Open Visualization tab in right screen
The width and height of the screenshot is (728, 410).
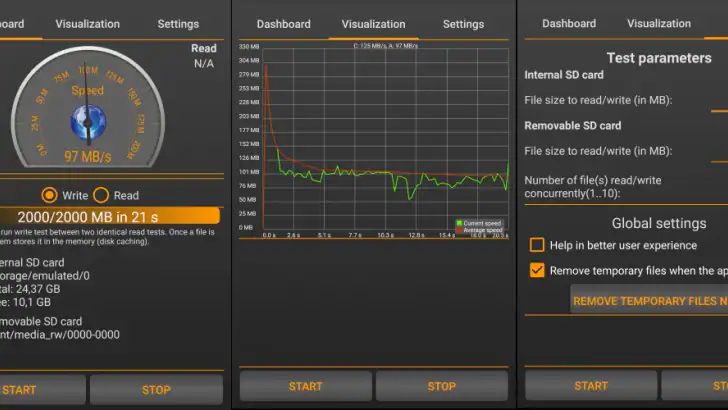pyautogui.click(x=659, y=23)
